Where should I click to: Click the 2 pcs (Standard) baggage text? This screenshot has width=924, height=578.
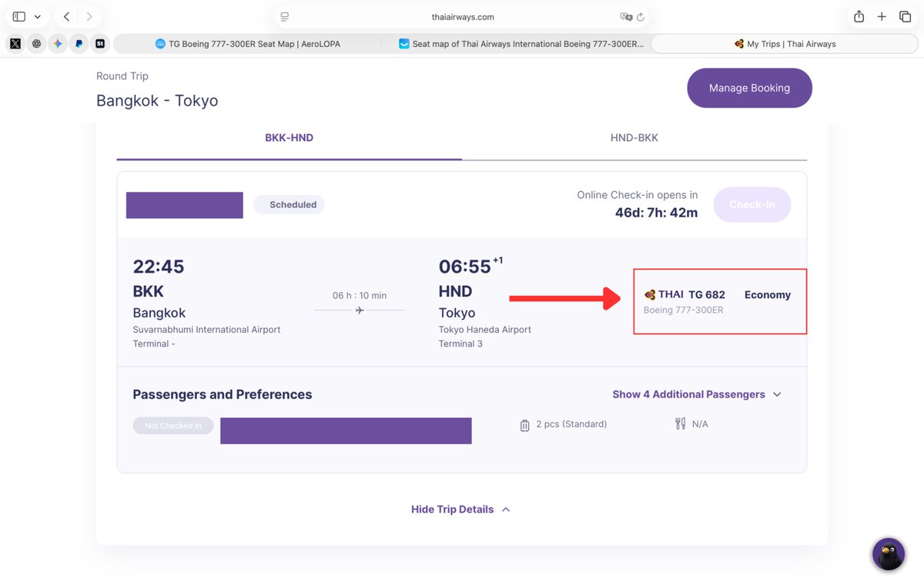571,424
